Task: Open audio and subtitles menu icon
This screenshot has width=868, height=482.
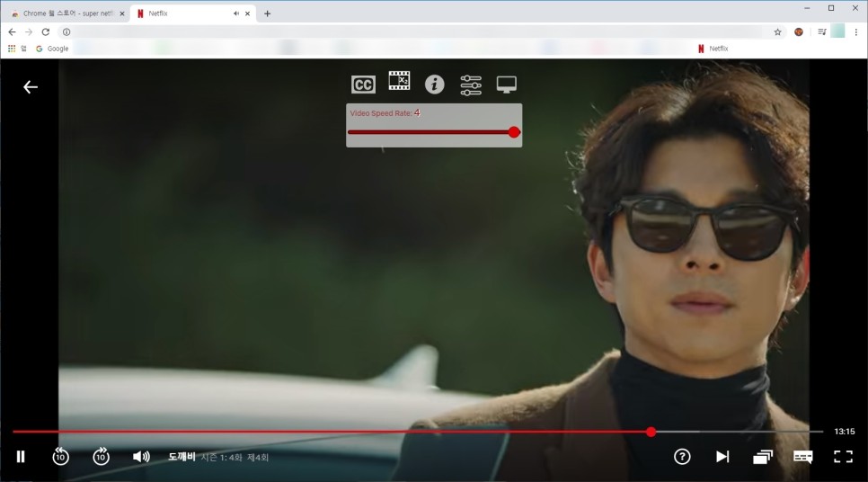Action: 802,457
